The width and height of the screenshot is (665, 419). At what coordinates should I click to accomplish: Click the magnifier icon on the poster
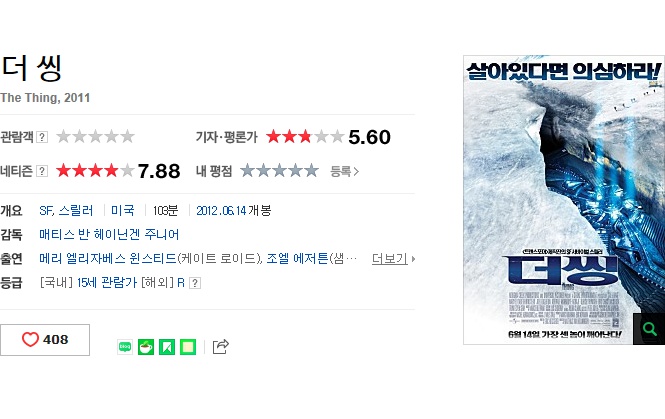pos(649,329)
